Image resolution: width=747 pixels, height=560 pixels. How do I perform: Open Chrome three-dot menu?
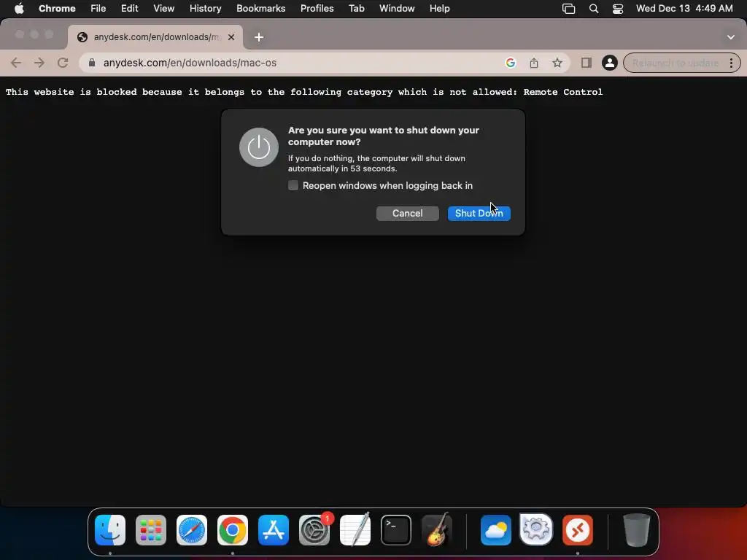(x=731, y=63)
